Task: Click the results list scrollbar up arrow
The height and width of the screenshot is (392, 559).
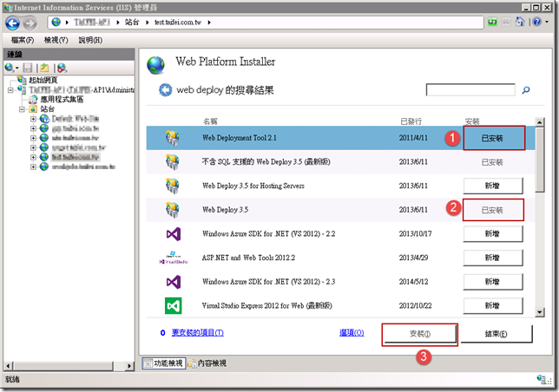Action: point(539,122)
